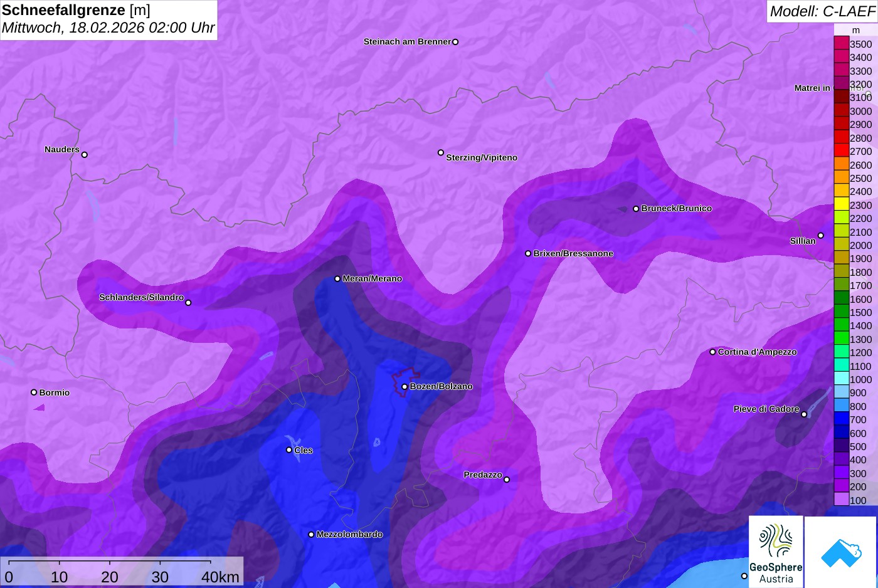Select the Schlanders/Silandro marker dot
The height and width of the screenshot is (588, 878).
[188, 303]
